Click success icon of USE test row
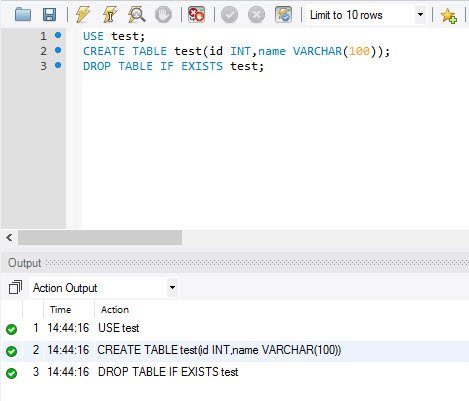 coord(11,329)
